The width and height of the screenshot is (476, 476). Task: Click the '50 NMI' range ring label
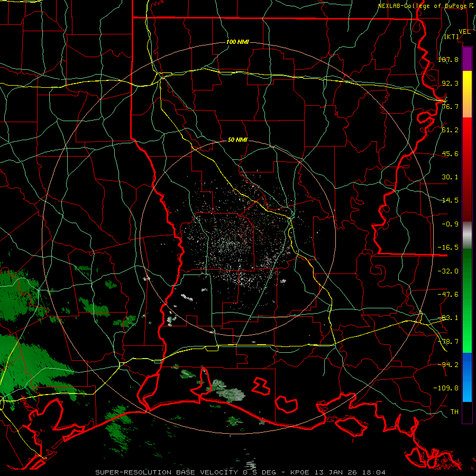[237, 140]
